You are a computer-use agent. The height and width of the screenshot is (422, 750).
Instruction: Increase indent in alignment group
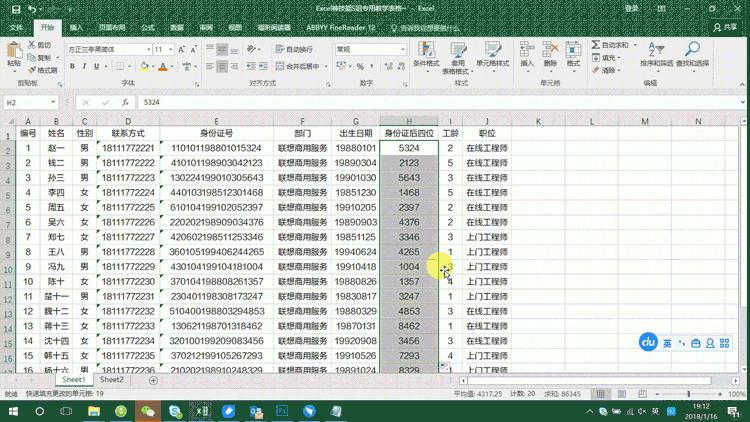263,66
